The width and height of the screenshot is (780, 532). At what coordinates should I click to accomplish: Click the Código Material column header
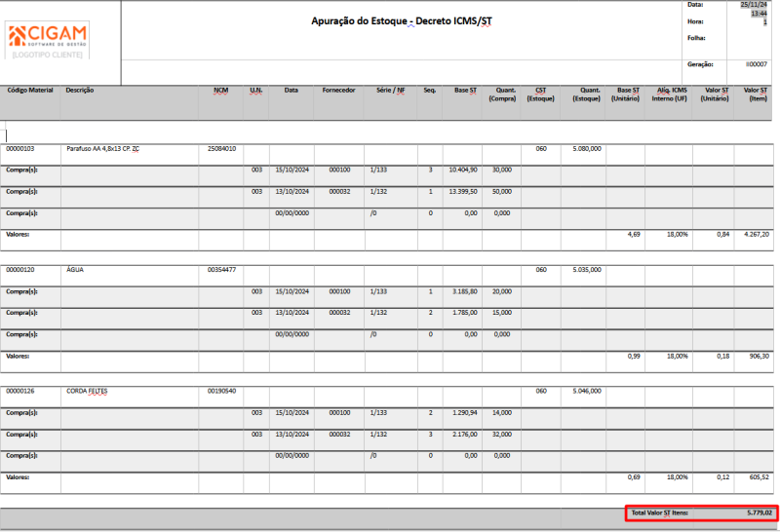tap(30, 90)
